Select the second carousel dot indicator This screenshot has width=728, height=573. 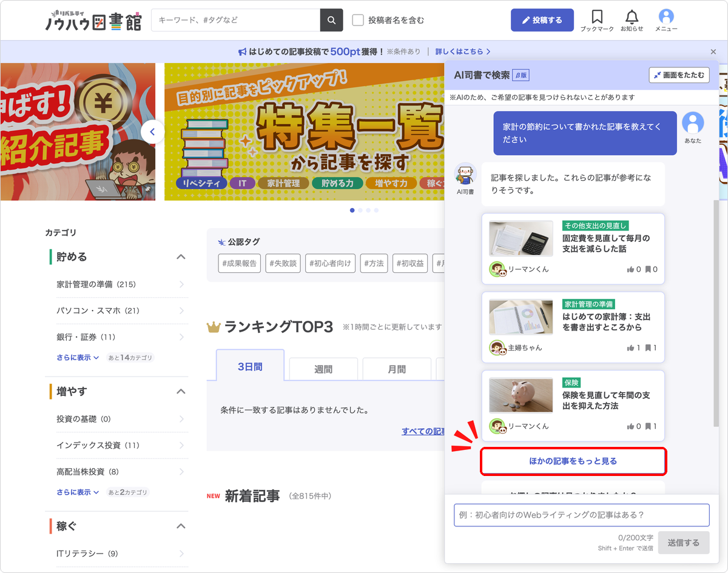[360, 210]
